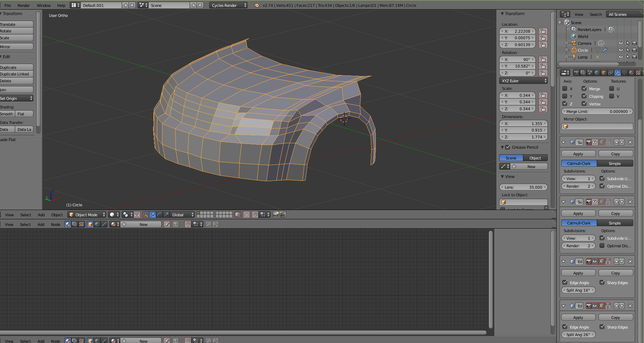This screenshot has width=644, height=343.
Task: Toggle the mirror Clipping checkbox
Action: coord(584,96)
